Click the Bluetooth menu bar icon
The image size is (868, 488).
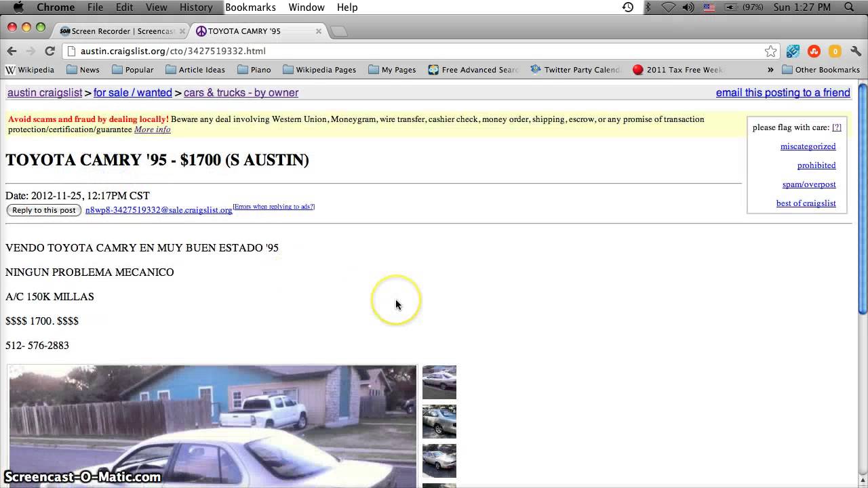[x=648, y=7]
